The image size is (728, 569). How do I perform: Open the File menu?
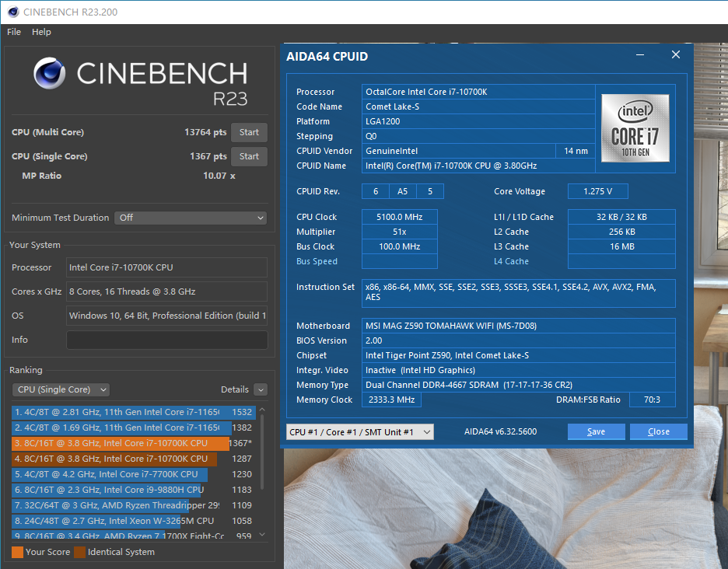coord(14,32)
